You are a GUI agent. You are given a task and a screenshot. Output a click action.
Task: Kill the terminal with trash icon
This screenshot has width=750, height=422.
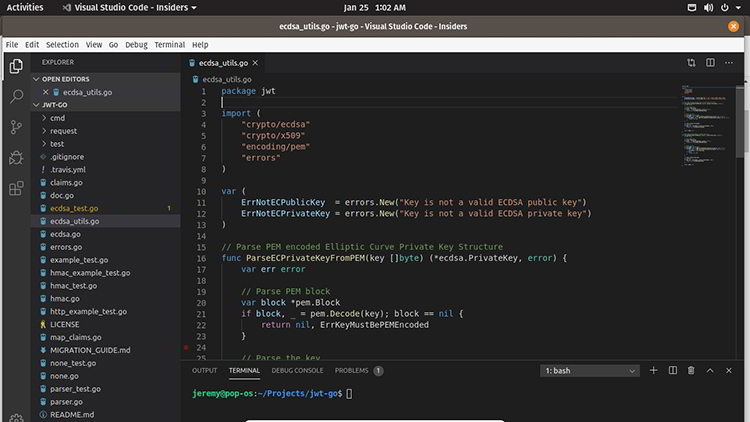690,370
